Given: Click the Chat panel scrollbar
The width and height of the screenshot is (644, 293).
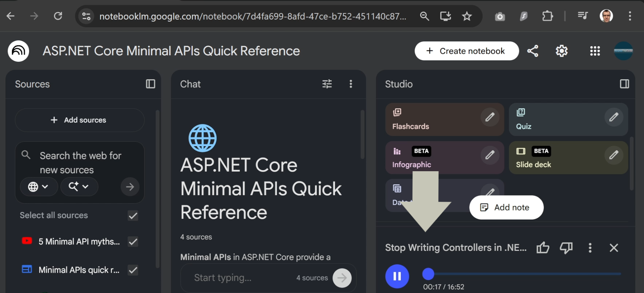Looking at the screenshot, I should coord(362,135).
